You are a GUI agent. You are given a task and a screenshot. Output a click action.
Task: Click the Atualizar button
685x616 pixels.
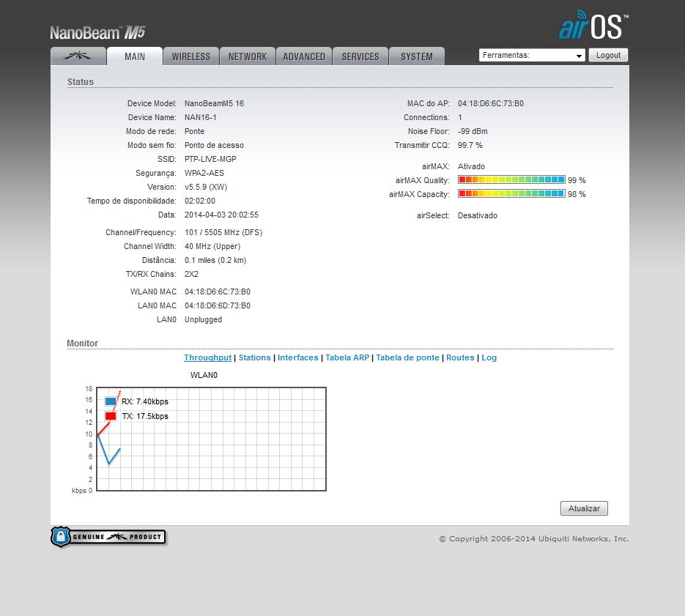pos(584,508)
